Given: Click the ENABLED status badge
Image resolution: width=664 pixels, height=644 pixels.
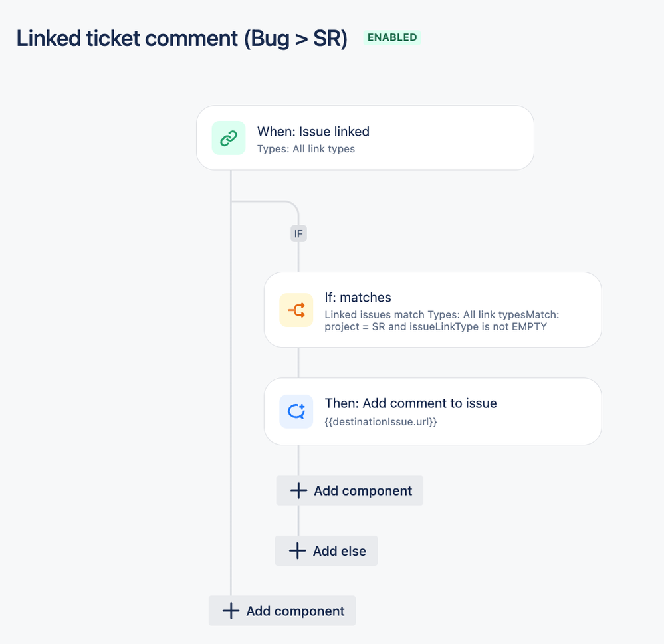Looking at the screenshot, I should click(x=392, y=37).
